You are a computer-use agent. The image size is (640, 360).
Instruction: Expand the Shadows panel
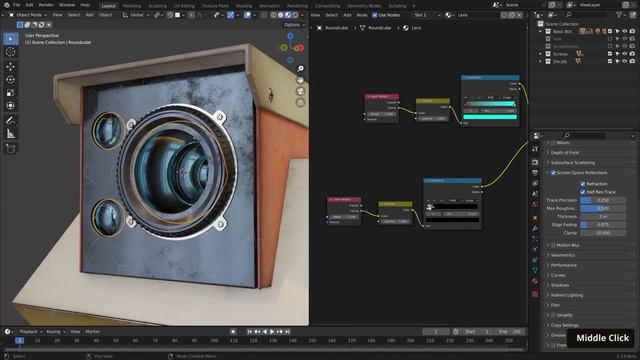coord(560,285)
